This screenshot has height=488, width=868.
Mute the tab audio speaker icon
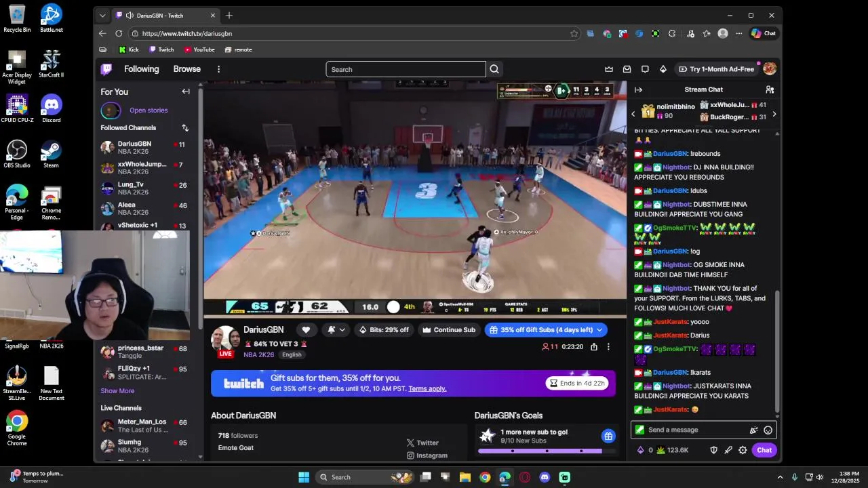130,16
